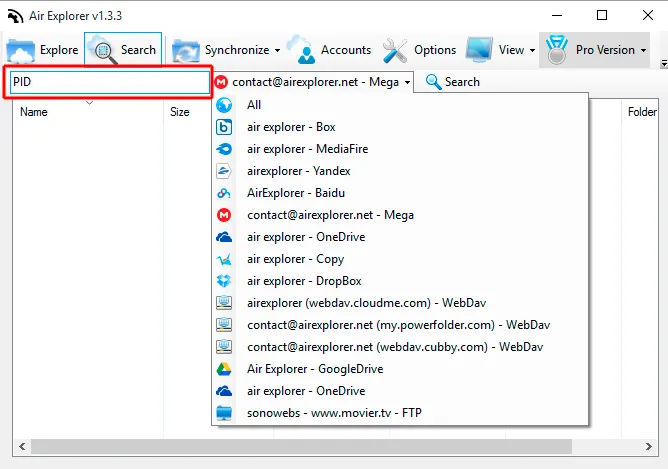Open Options wrench and screwdriver icon

point(394,50)
